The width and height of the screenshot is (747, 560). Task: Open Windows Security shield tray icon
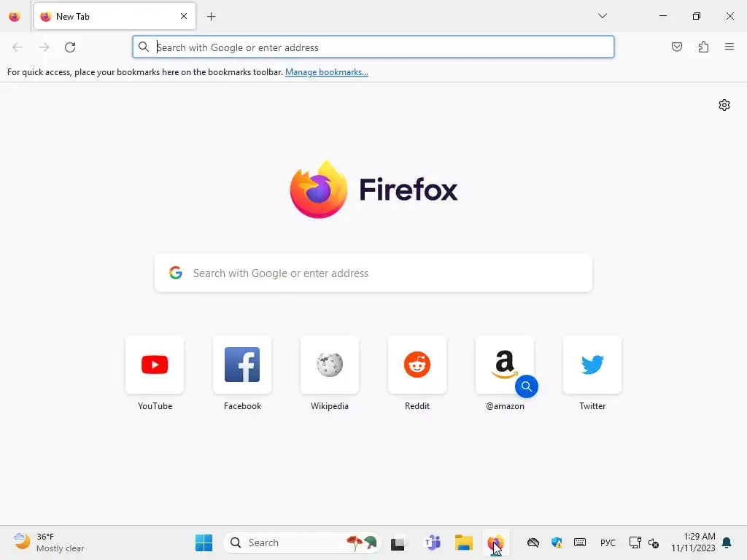coord(557,542)
